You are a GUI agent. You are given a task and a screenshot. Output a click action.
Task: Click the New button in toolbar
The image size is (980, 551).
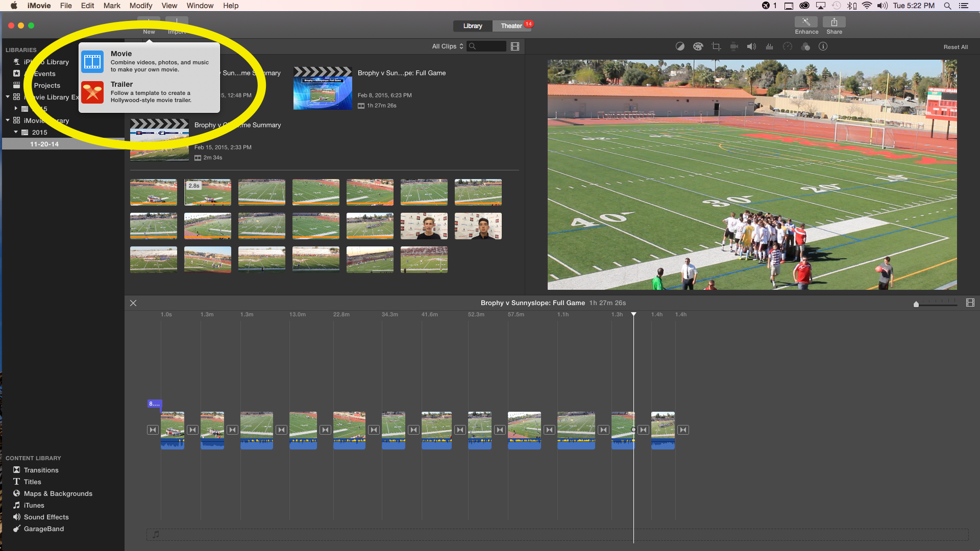pyautogui.click(x=149, y=26)
